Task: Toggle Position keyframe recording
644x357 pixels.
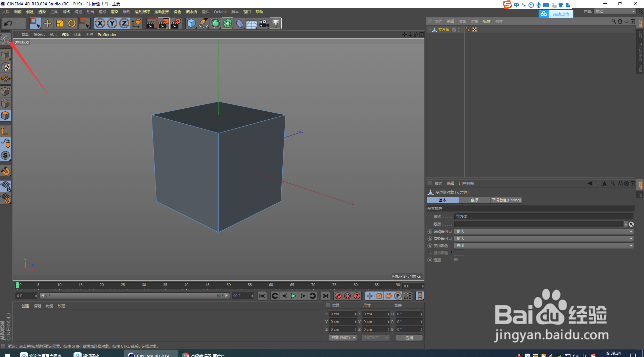Action: (370, 296)
